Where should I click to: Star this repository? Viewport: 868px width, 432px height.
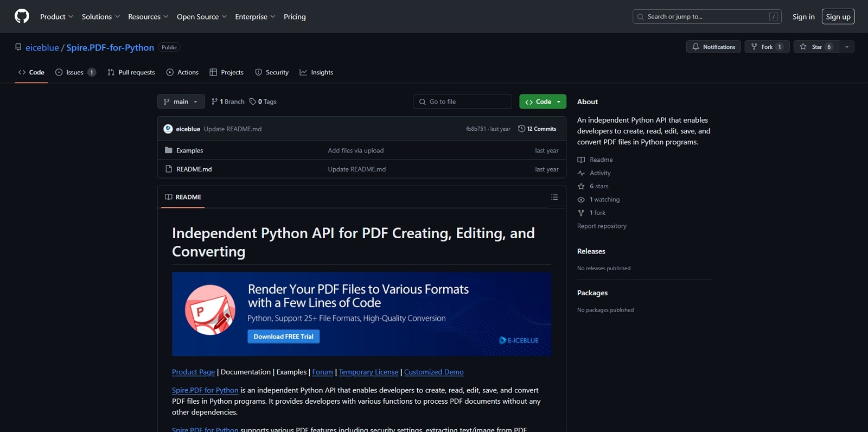[x=816, y=47]
